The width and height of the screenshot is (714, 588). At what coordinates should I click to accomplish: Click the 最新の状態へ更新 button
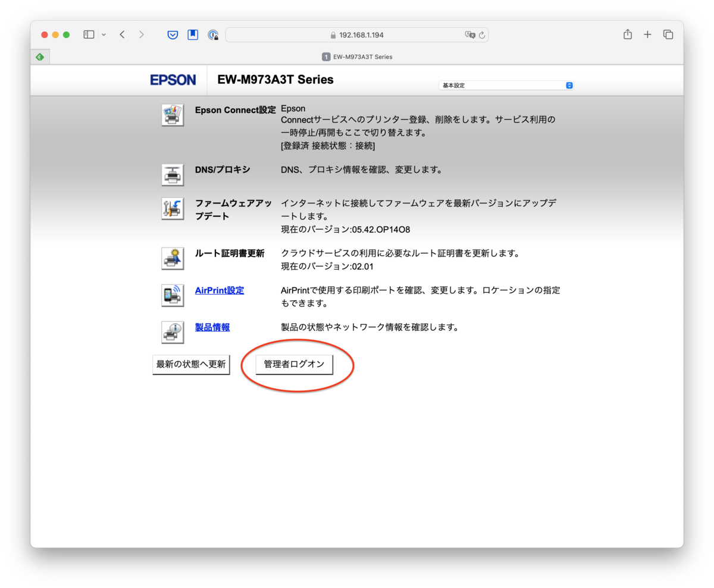tap(191, 365)
